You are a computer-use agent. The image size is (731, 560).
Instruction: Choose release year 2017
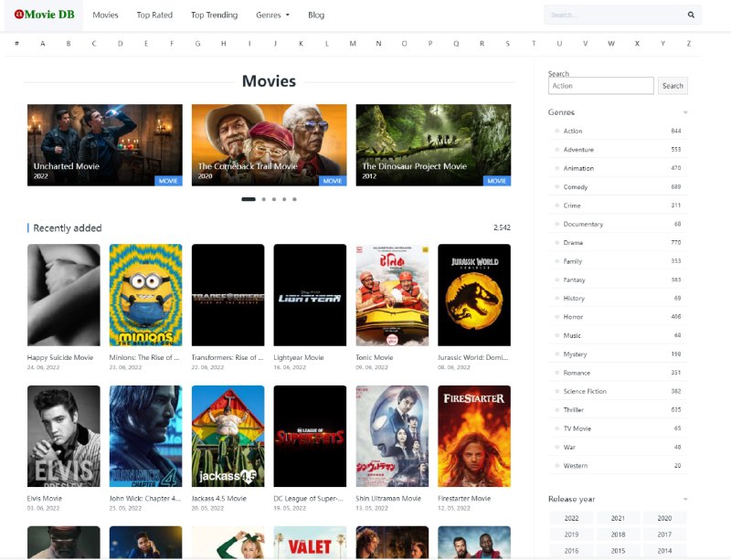(664, 534)
